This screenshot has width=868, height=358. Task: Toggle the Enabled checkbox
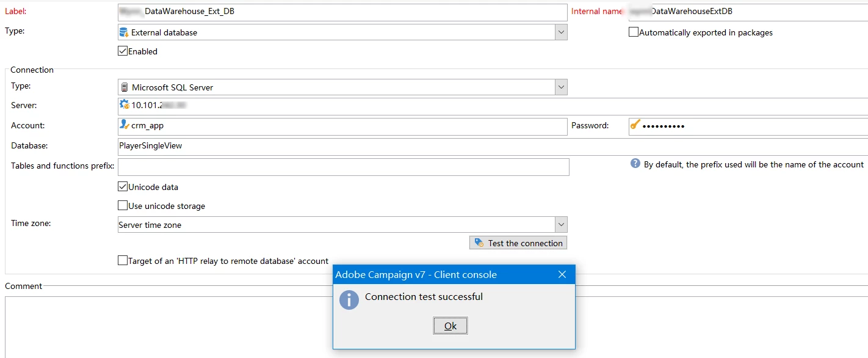click(x=123, y=51)
